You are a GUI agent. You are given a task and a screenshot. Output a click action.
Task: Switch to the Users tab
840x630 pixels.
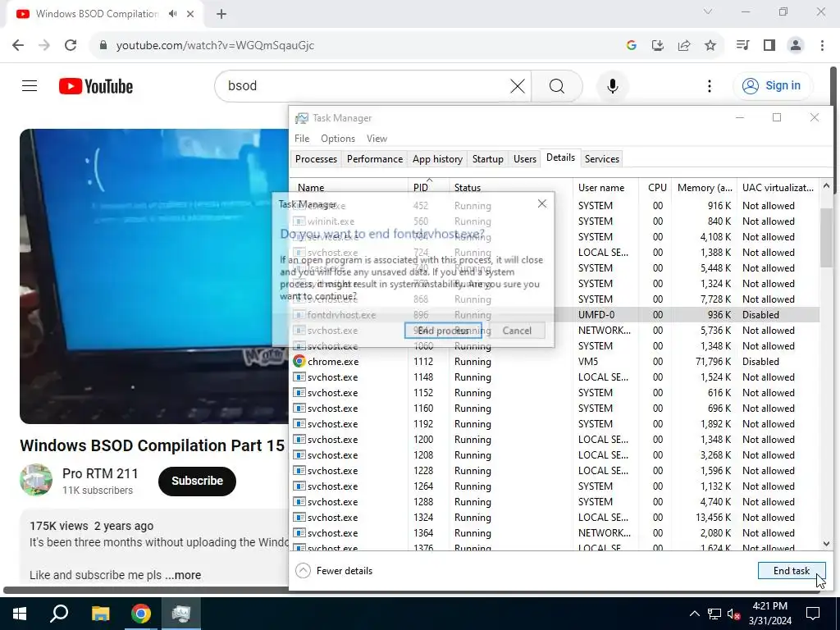point(524,159)
